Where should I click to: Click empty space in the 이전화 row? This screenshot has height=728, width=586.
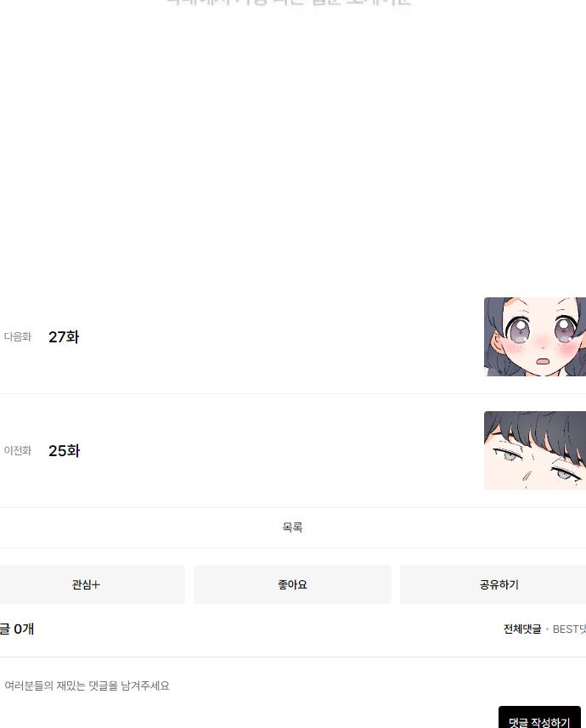coord(279,450)
